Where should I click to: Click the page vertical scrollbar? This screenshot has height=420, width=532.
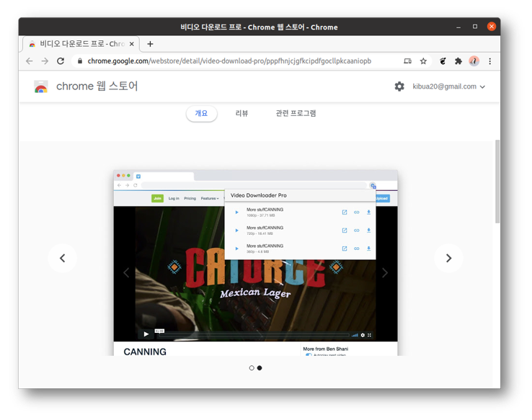point(497,182)
